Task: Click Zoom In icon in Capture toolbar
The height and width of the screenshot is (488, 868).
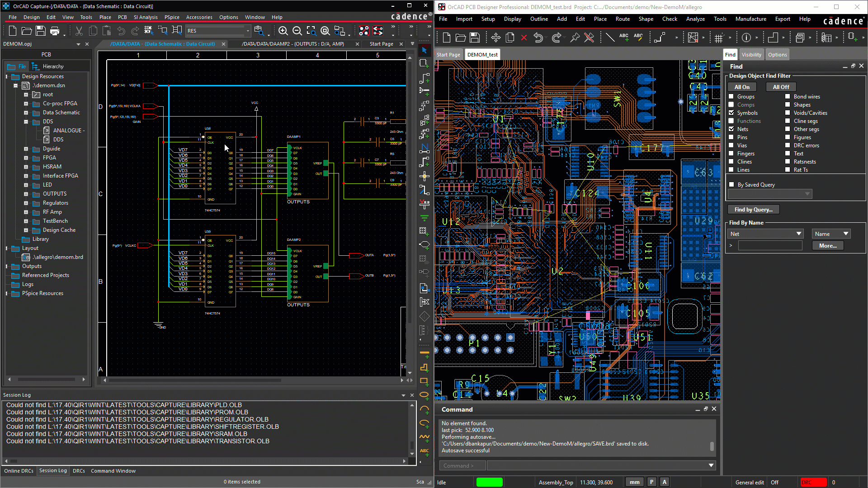Action: (x=283, y=31)
